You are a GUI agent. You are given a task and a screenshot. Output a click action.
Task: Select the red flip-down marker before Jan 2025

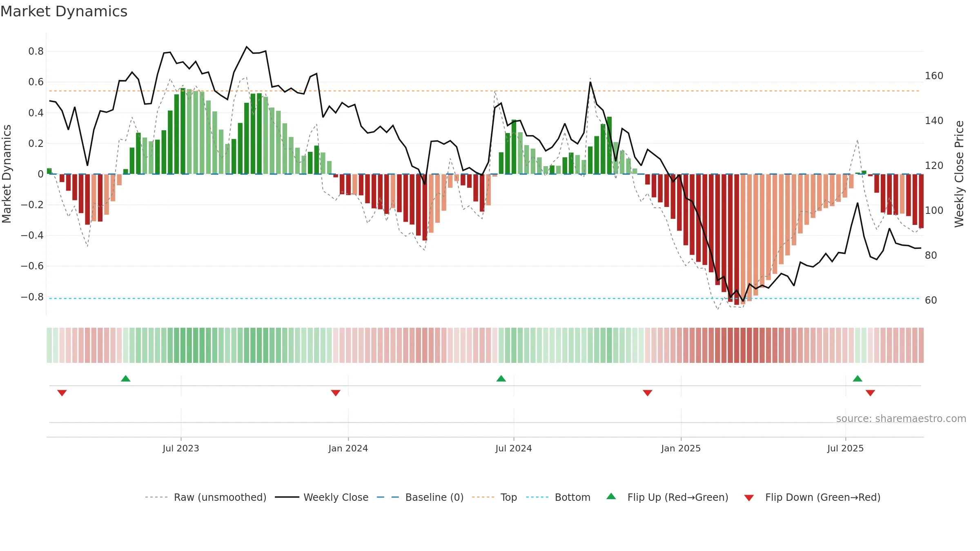(x=648, y=393)
